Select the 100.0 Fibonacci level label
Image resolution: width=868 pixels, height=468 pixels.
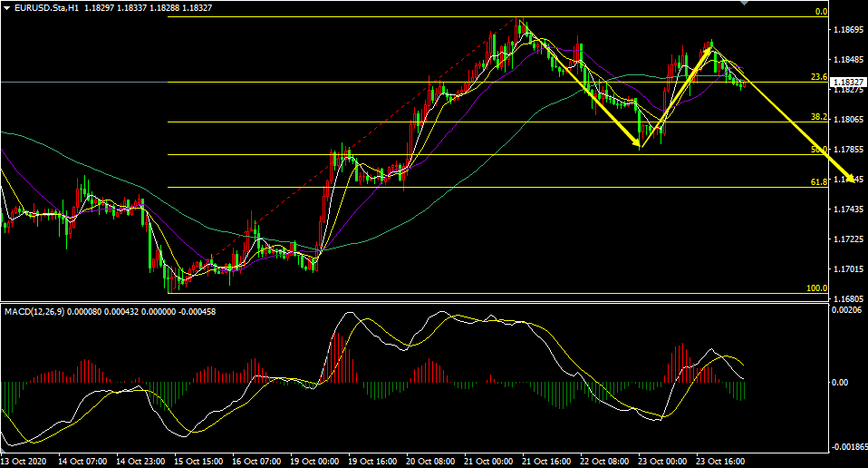point(817,288)
